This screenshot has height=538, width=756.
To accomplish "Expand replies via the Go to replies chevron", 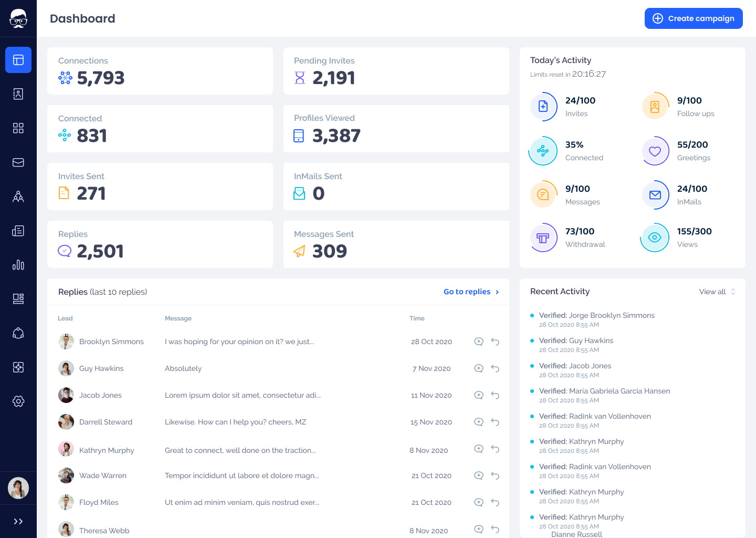I will tap(497, 292).
